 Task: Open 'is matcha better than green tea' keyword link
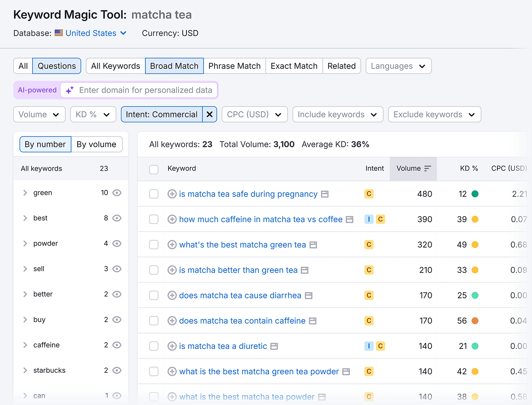point(238,270)
